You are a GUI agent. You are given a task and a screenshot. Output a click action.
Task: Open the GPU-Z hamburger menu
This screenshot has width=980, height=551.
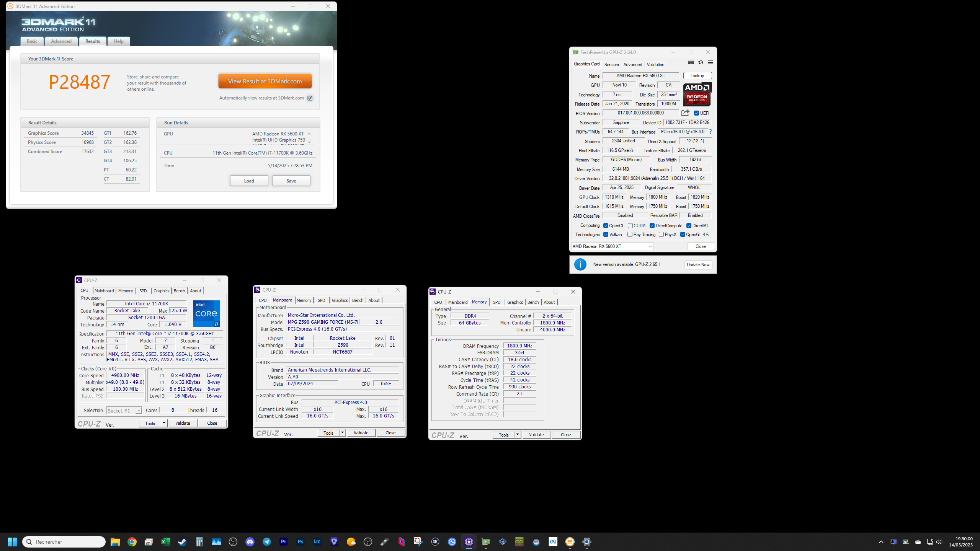(710, 62)
